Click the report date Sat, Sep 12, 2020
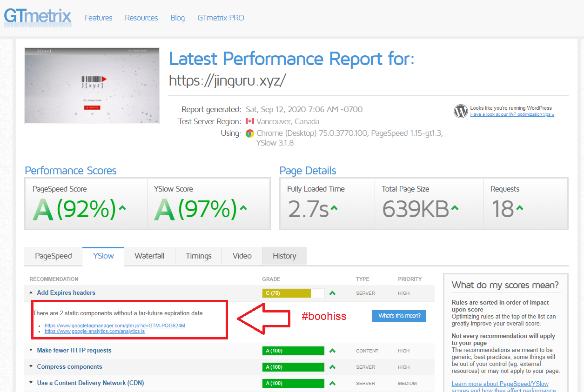Image resolution: width=584 pixels, height=392 pixels. pos(304,110)
